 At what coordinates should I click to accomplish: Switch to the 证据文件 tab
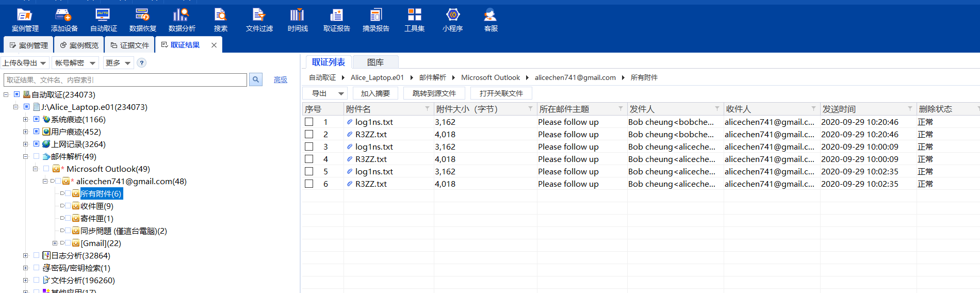(129, 45)
